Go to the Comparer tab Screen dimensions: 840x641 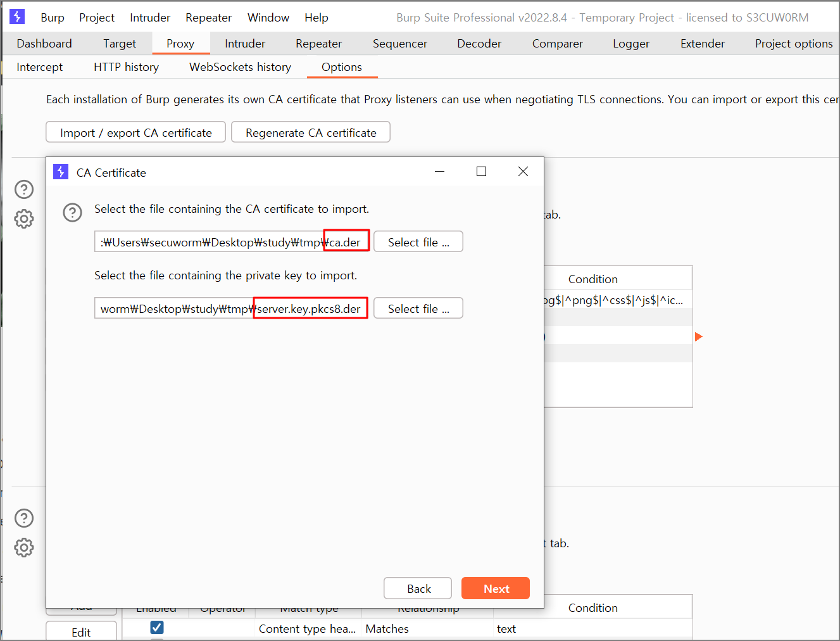click(558, 44)
